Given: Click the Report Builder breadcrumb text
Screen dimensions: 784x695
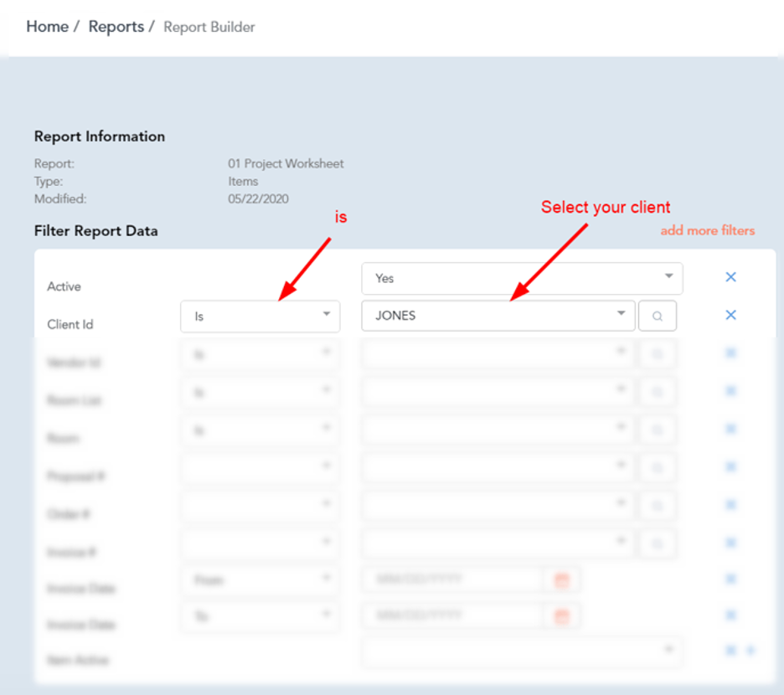Looking at the screenshot, I should [x=209, y=27].
